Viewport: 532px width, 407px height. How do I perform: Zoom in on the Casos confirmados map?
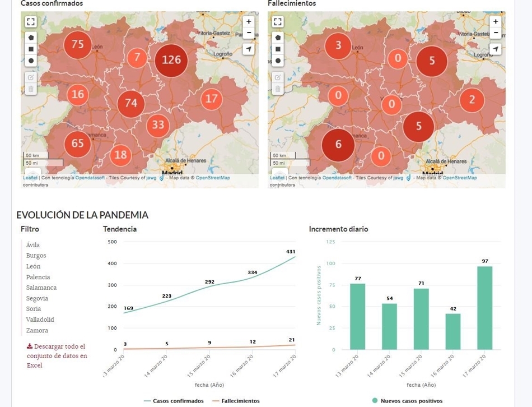pyautogui.click(x=249, y=21)
